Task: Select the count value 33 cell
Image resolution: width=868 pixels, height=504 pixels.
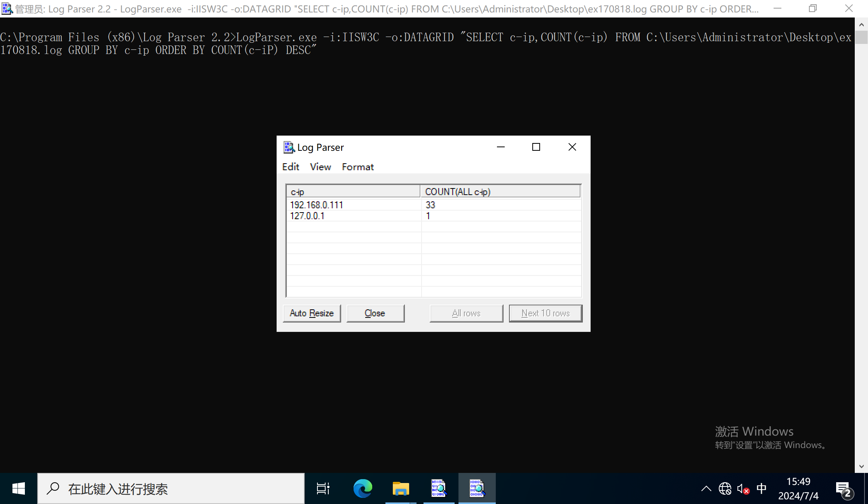Action: pyautogui.click(x=502, y=205)
